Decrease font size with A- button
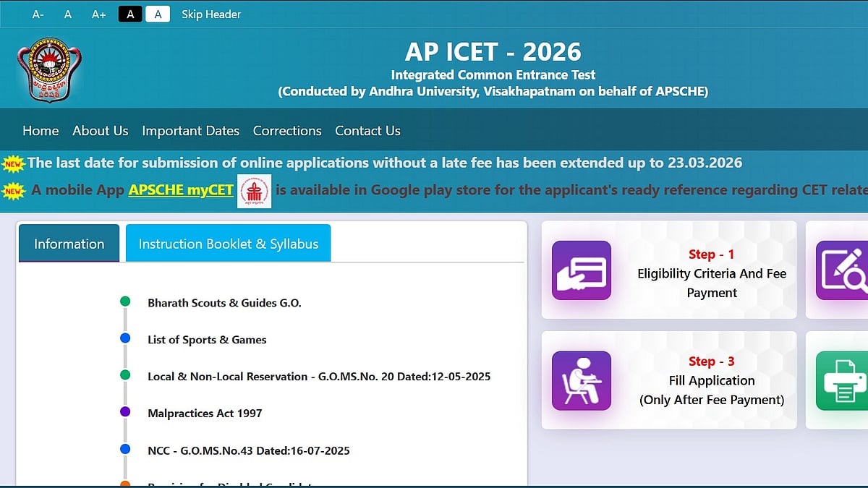868x488 pixels. [x=38, y=14]
